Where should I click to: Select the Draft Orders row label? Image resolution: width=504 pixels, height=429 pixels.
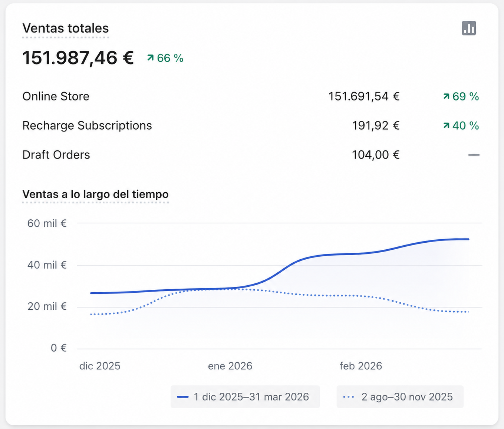pos(56,155)
